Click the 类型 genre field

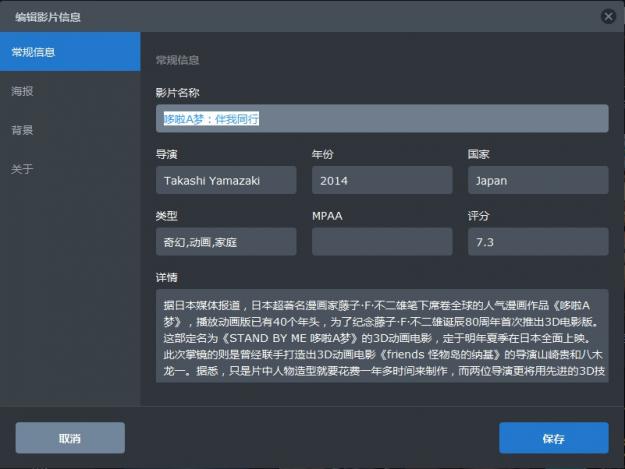226,242
